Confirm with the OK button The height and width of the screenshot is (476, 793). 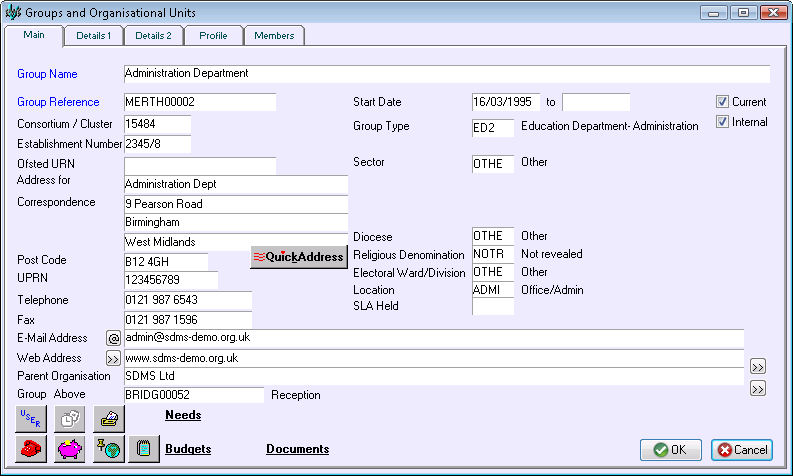tap(671, 450)
